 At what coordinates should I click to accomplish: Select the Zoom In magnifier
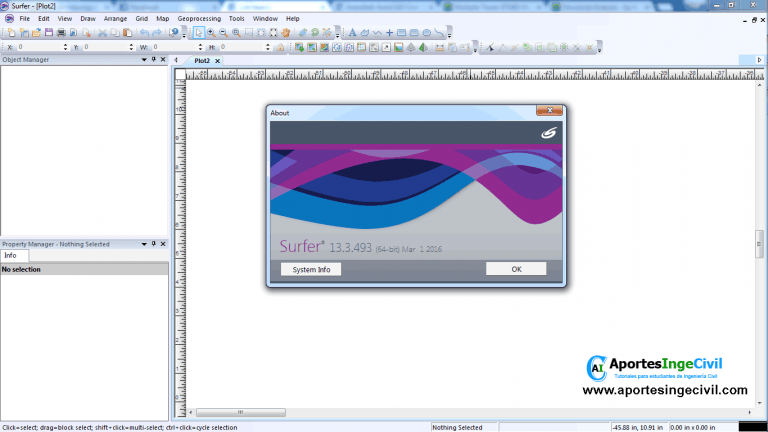(211, 33)
